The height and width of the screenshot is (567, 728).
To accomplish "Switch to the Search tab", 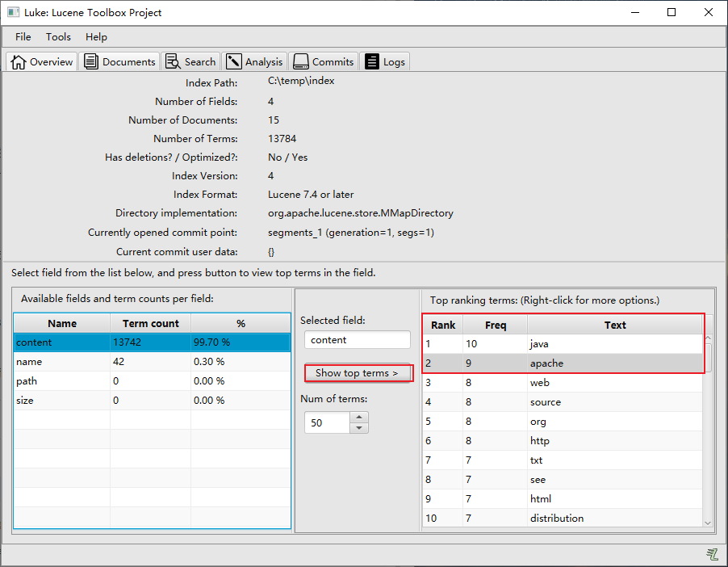I will pyautogui.click(x=190, y=61).
